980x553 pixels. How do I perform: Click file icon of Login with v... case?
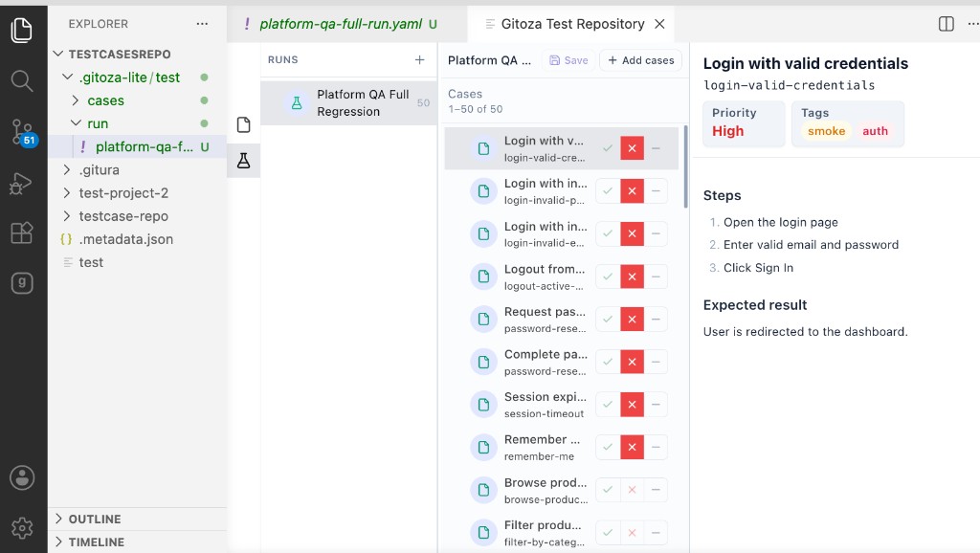point(483,148)
